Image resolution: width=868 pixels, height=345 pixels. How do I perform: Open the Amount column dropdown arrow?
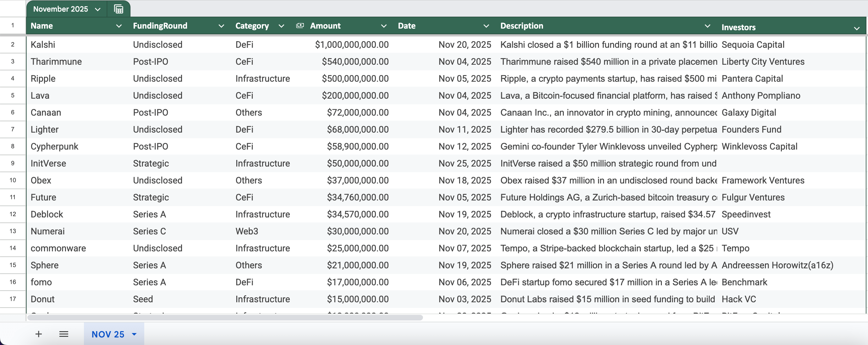coord(383,26)
